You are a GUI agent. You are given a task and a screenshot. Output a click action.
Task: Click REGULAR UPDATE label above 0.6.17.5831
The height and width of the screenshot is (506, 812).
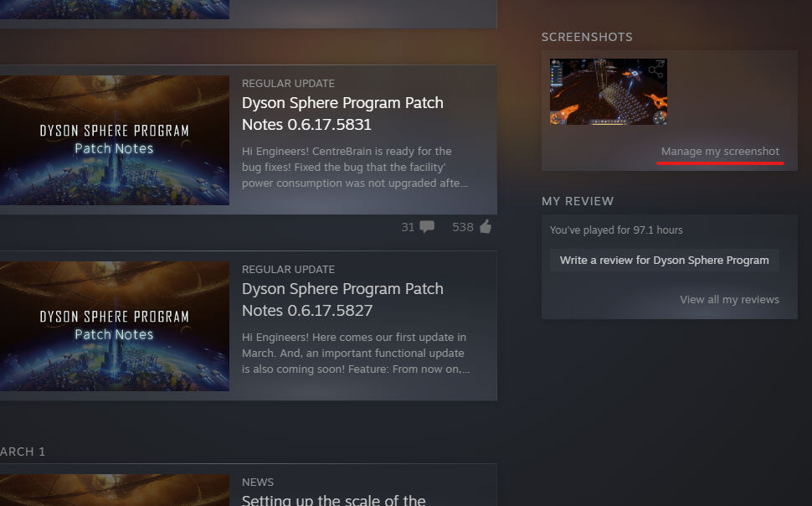[x=288, y=84]
